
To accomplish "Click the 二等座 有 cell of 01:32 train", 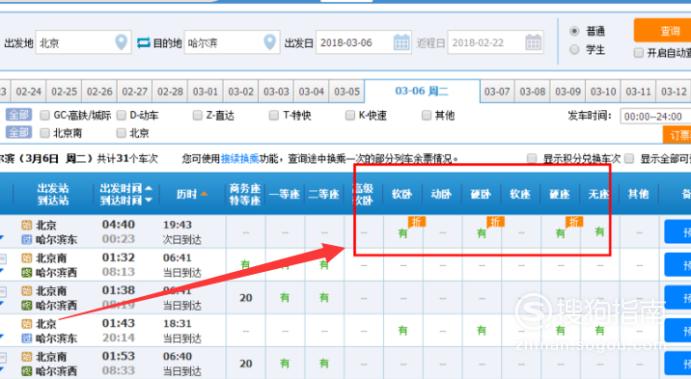I will coord(324,264).
